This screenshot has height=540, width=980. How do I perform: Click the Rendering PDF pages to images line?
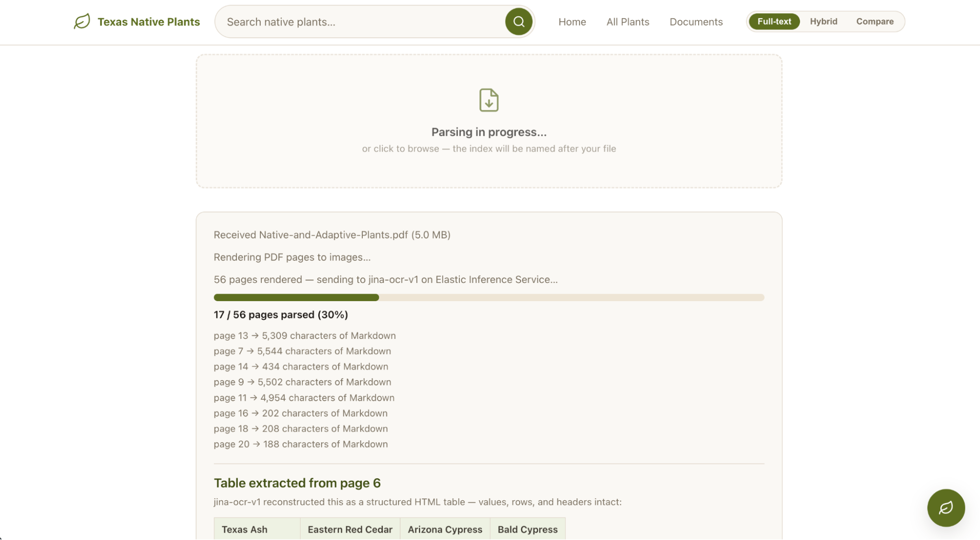tap(292, 257)
